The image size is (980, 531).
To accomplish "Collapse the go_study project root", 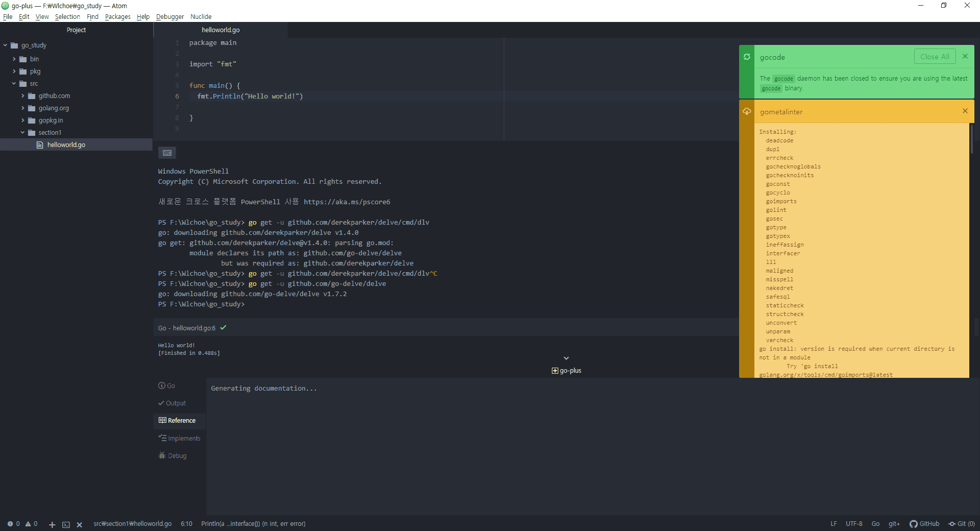I will 5,45.
